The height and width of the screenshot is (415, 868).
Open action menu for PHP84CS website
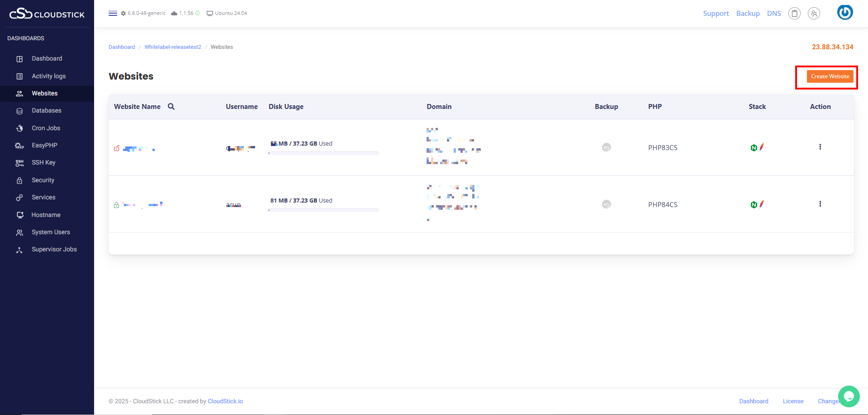click(x=820, y=204)
